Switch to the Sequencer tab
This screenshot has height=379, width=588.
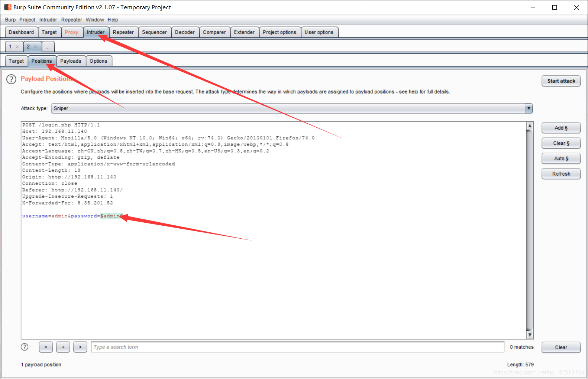154,32
